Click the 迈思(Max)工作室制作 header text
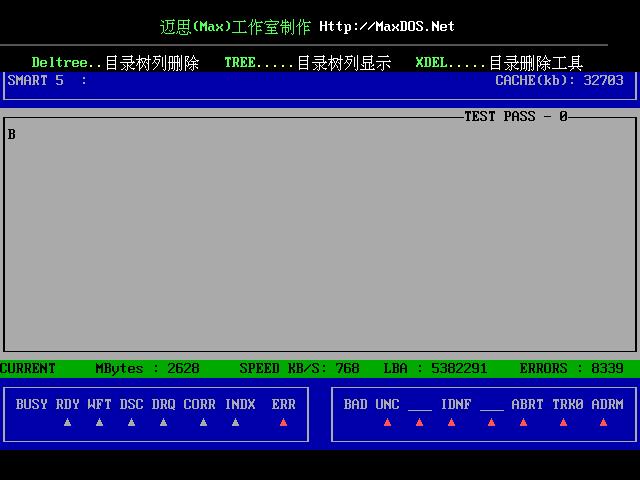640x480 pixels. coord(235,27)
